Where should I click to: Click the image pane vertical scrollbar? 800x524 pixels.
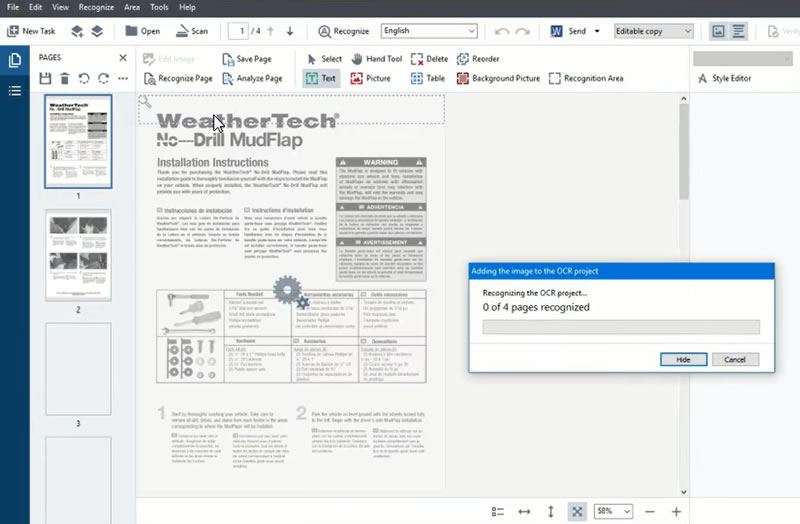click(x=684, y=152)
